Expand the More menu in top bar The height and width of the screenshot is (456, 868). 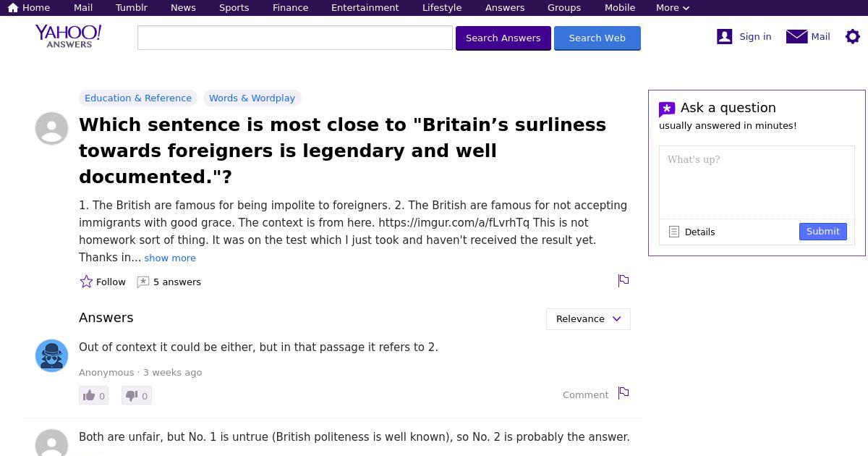pos(673,7)
